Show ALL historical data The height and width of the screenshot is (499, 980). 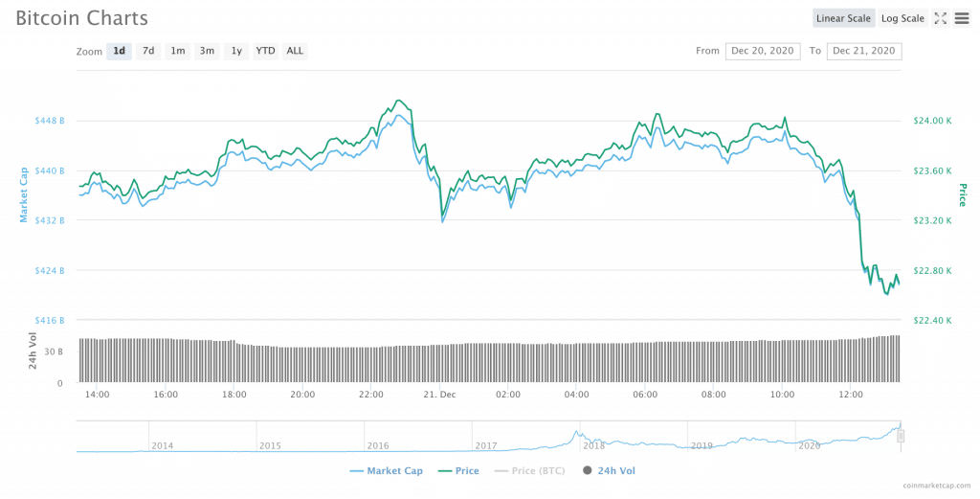(295, 51)
